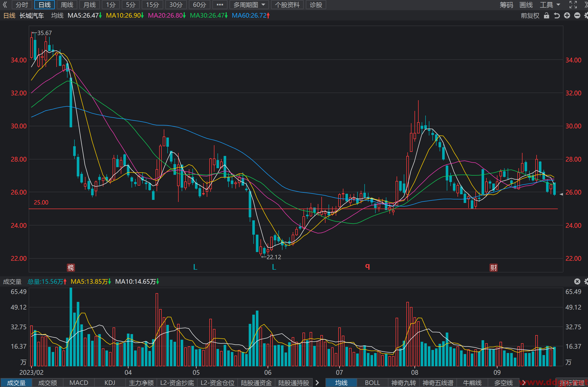This screenshot has height=387, width=588.
Task: Click the undo arrow icon near 前复权
Action: 557,16
